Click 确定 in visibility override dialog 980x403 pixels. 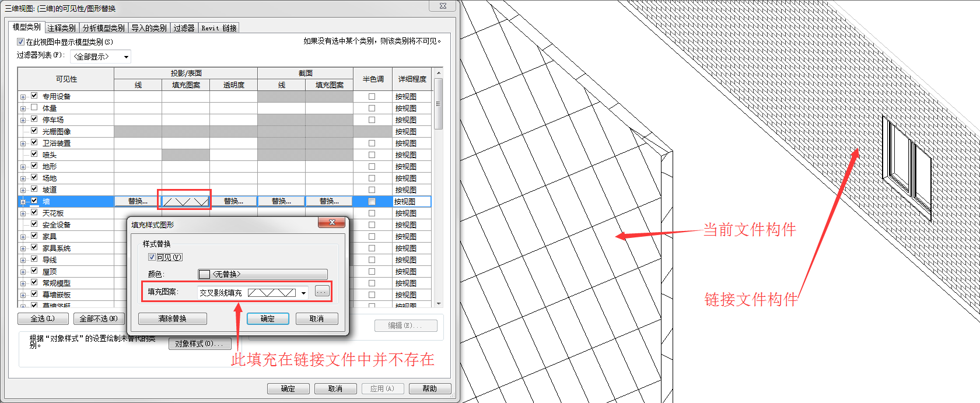[288, 388]
